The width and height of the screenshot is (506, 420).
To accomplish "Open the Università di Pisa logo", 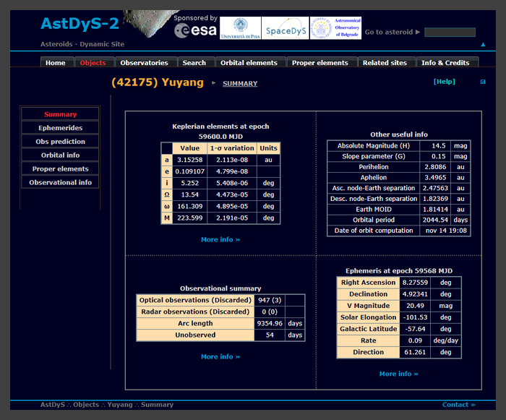I will (240, 28).
